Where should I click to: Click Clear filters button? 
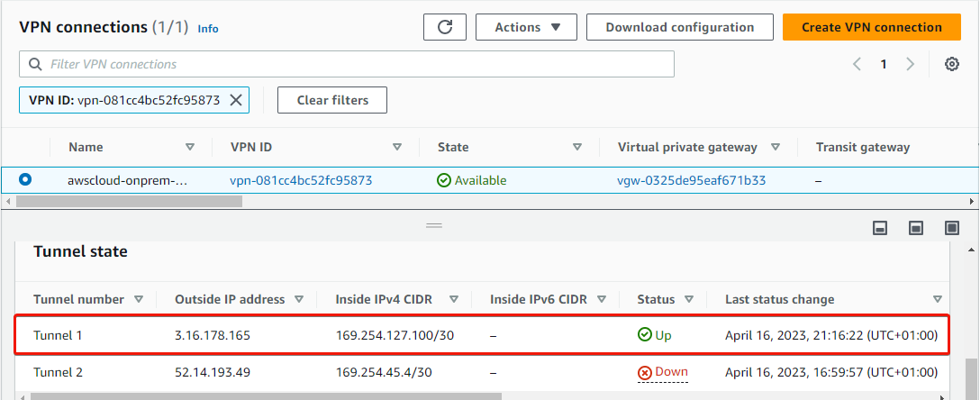point(332,100)
